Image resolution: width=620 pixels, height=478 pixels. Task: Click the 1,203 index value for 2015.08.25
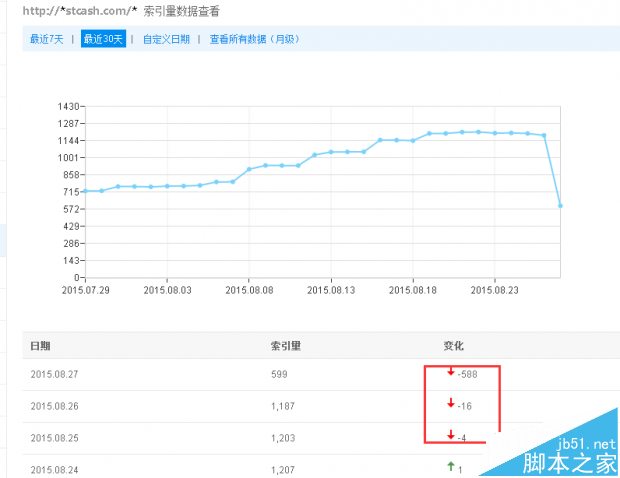[x=283, y=438]
